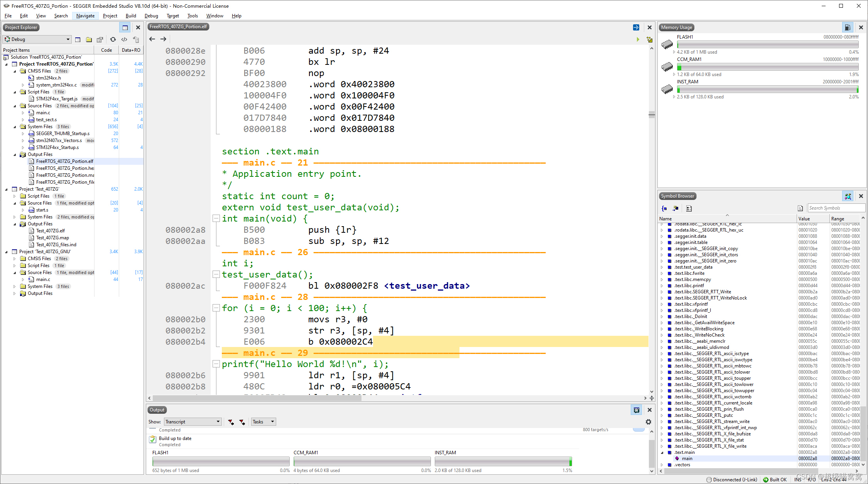Viewport: 868px width, 484px height.
Task: Expand FLASH1 memory usage details
Action: (674, 52)
